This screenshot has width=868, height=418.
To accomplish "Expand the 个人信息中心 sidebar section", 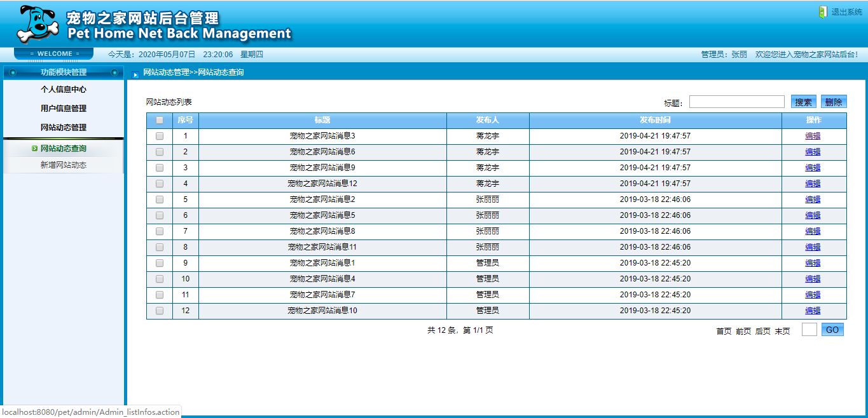I will 64,90.
